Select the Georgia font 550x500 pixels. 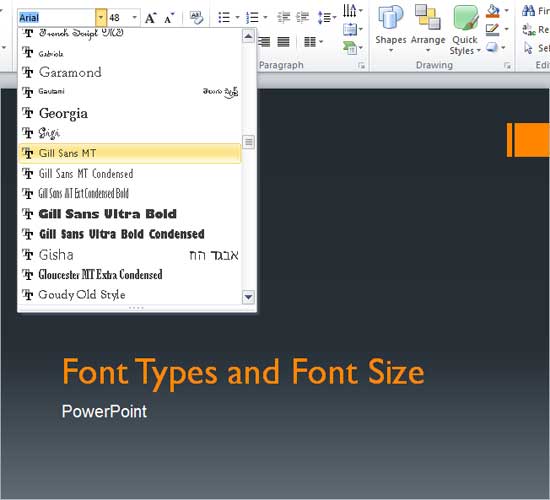(130, 113)
